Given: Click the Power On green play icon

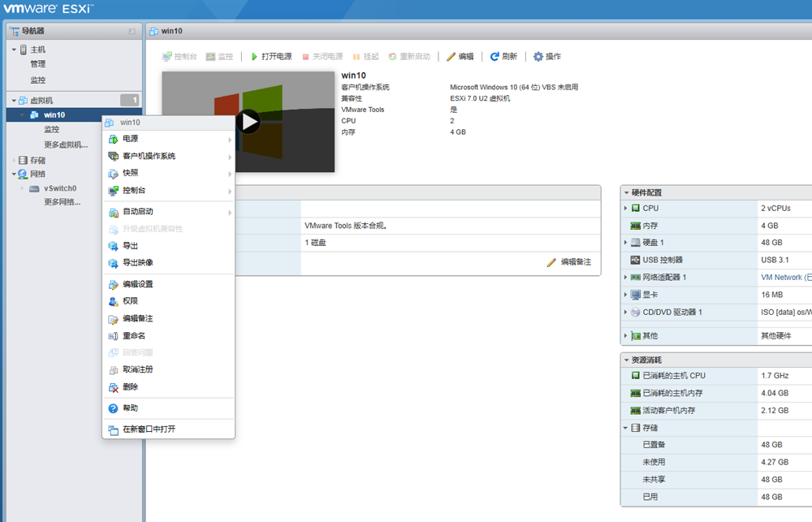Looking at the screenshot, I should (254, 57).
